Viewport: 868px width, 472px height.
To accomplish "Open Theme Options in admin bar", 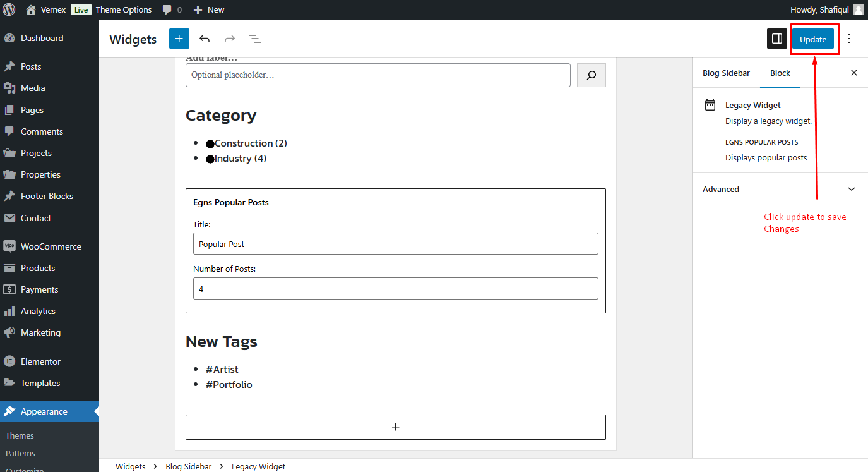I will pos(124,9).
